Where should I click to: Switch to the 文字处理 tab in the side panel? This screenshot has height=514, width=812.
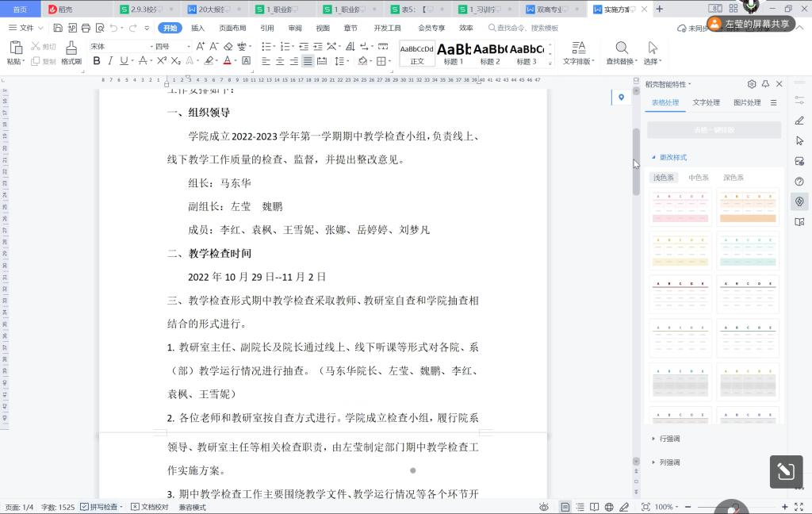click(706, 102)
